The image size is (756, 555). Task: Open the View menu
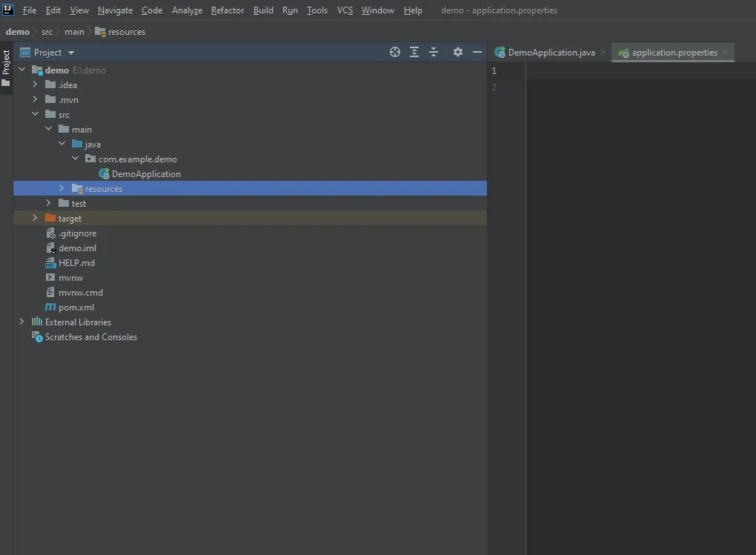point(79,10)
